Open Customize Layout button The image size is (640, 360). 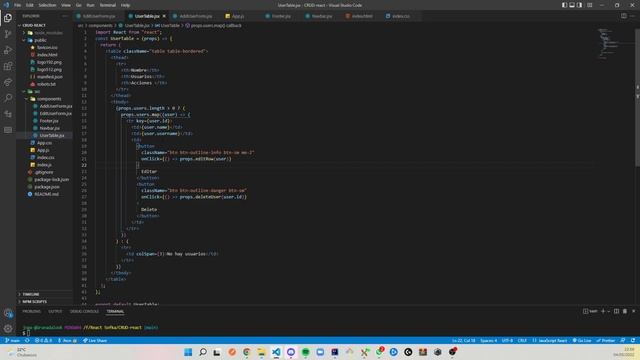coord(590,5)
